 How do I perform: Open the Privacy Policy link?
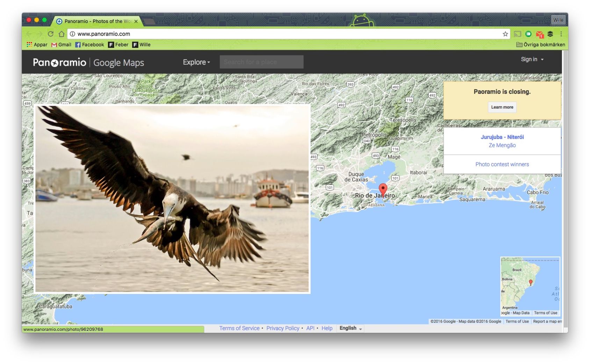tap(283, 328)
